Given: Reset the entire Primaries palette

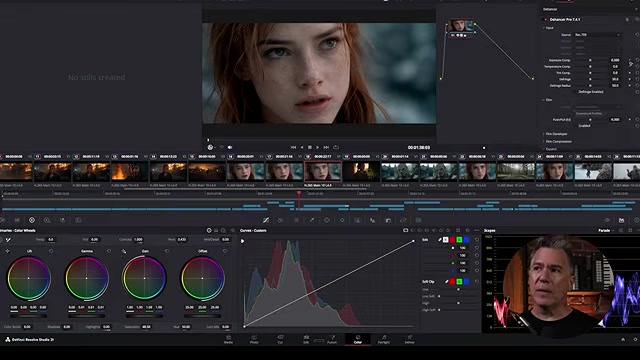Looking at the screenshot, I should coord(233,231).
